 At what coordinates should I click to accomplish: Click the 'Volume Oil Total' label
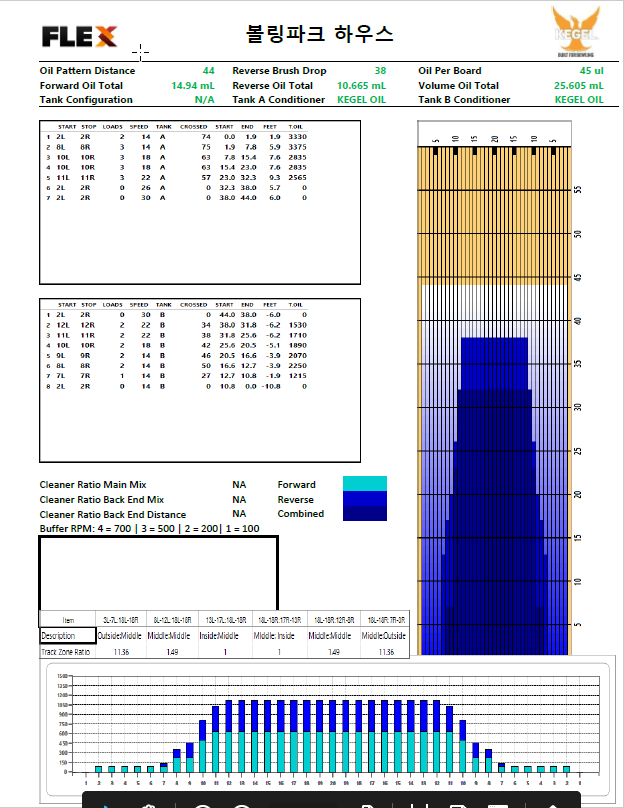click(459, 86)
